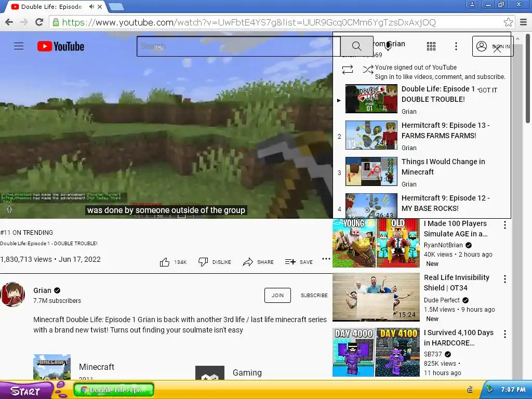Screen dimensions: 532x399
Task: Click the Minecraft game card
Action: coord(74,367)
